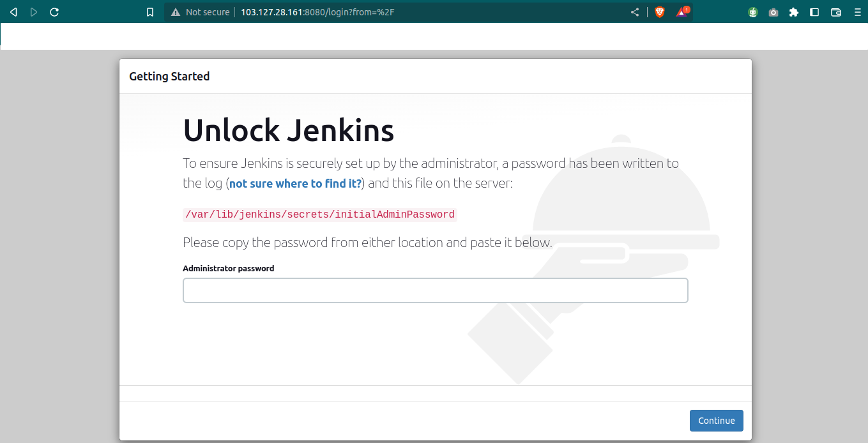Click 'Please copy the password' instruction text
The image size is (868, 443).
click(367, 243)
